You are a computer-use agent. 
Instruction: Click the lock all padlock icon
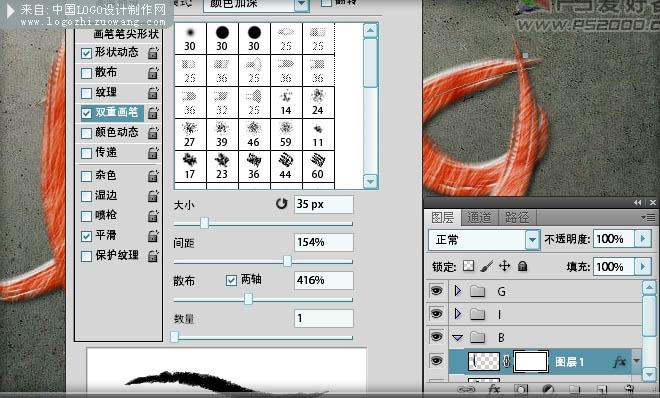point(522,266)
